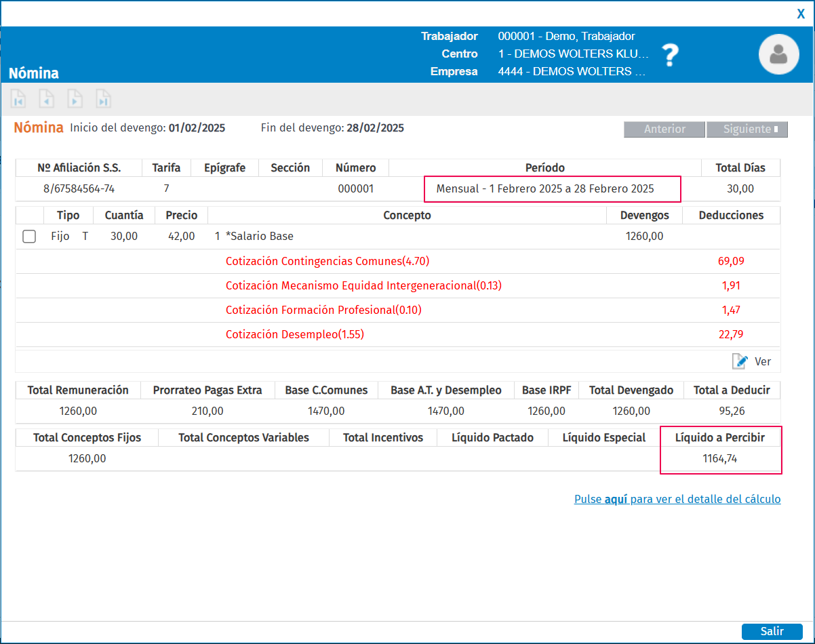This screenshot has height=644, width=815.
Task: Go to the next payroll record icon
Action: pos(75,100)
